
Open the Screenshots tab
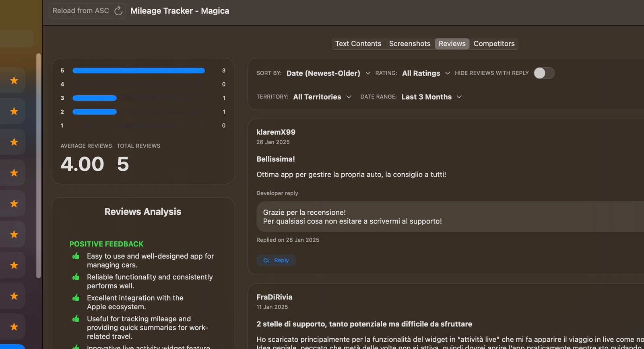pyautogui.click(x=409, y=43)
